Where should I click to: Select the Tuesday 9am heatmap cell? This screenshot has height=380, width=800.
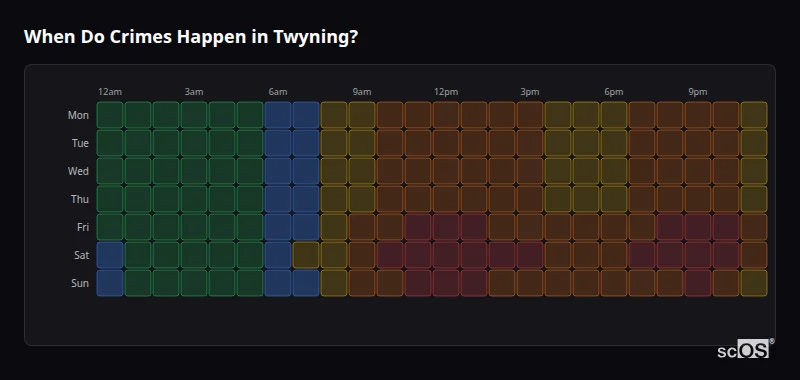(362, 143)
